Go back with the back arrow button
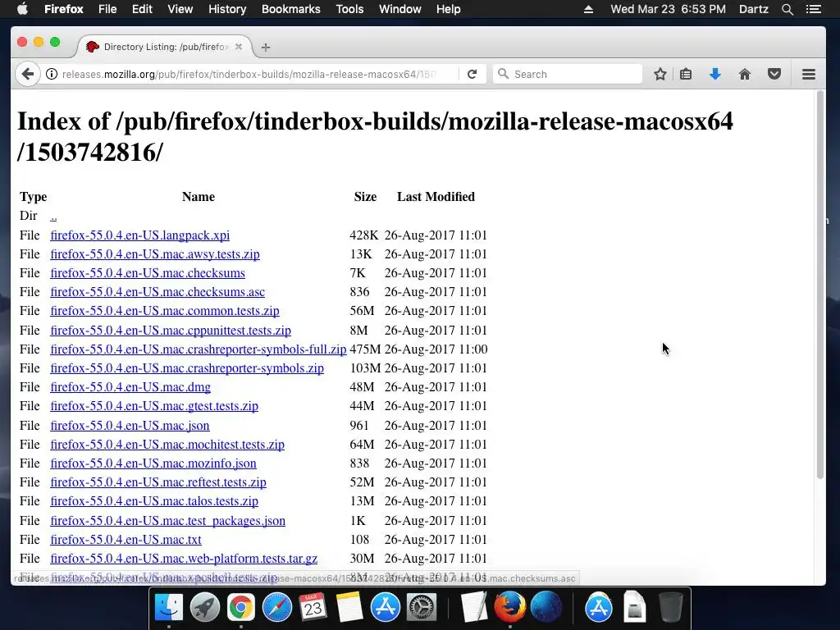 click(x=28, y=74)
